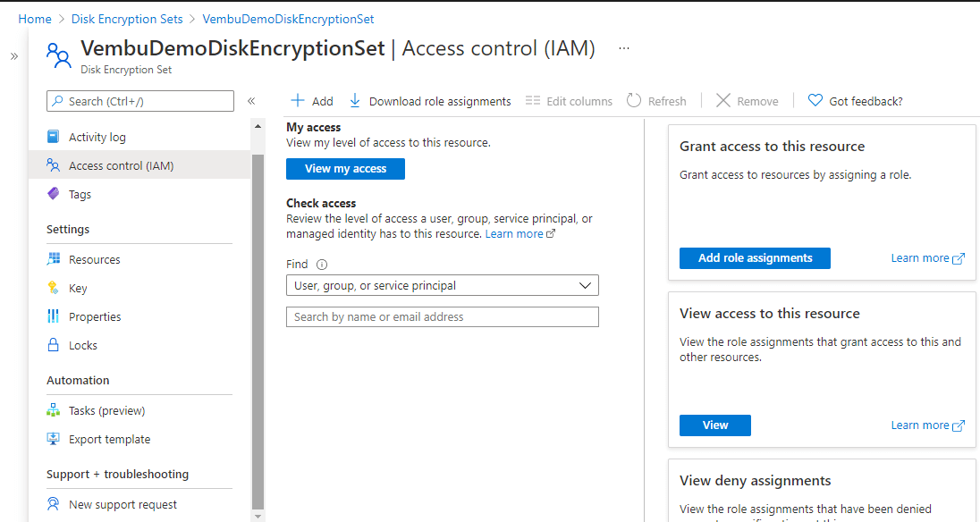980x522 pixels.
Task: Click the View my access button
Action: (x=345, y=169)
